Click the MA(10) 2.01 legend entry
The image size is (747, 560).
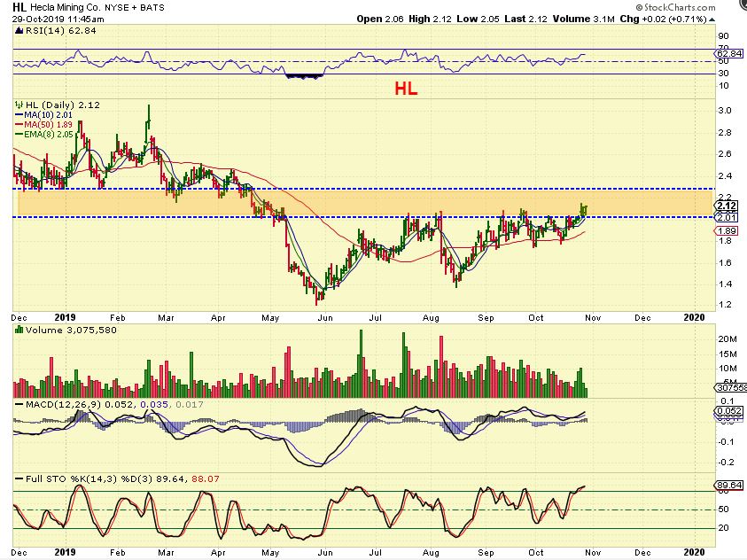(x=44, y=115)
